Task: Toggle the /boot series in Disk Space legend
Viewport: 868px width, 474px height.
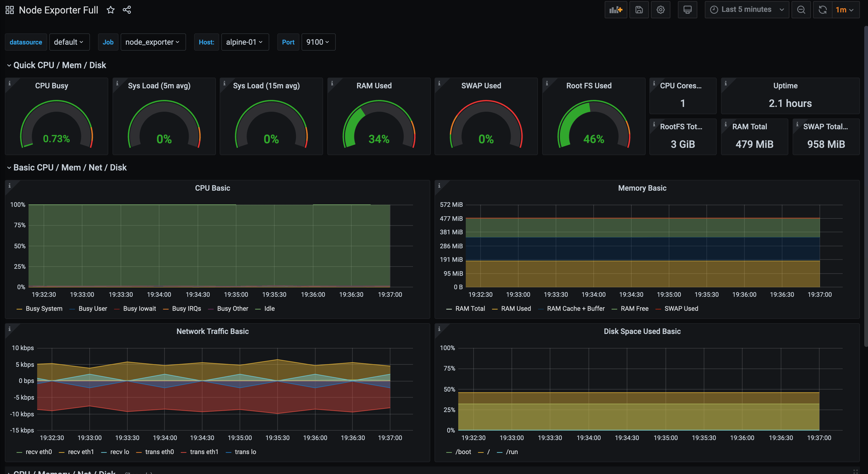Action: coord(463,452)
